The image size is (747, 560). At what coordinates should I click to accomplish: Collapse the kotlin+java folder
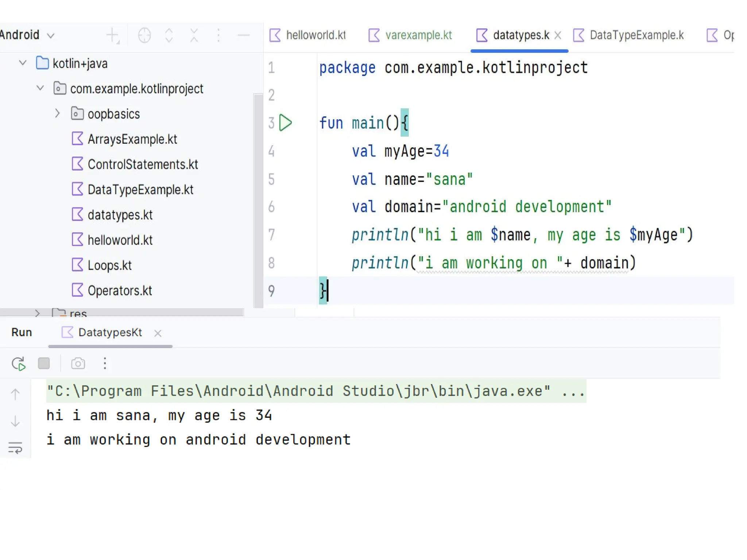(x=23, y=63)
